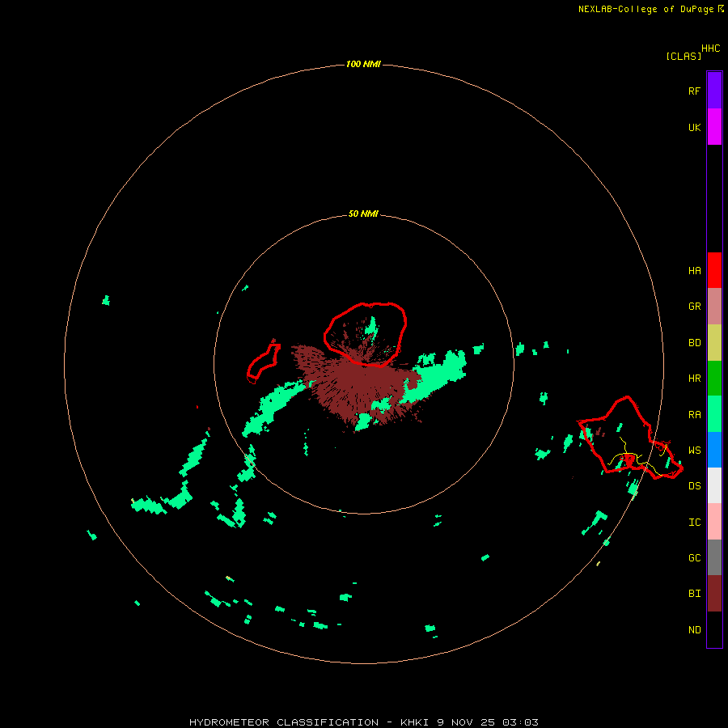The height and width of the screenshot is (728, 728).
Task: Click the large brown biological echo near radar center
Action: pos(360,385)
